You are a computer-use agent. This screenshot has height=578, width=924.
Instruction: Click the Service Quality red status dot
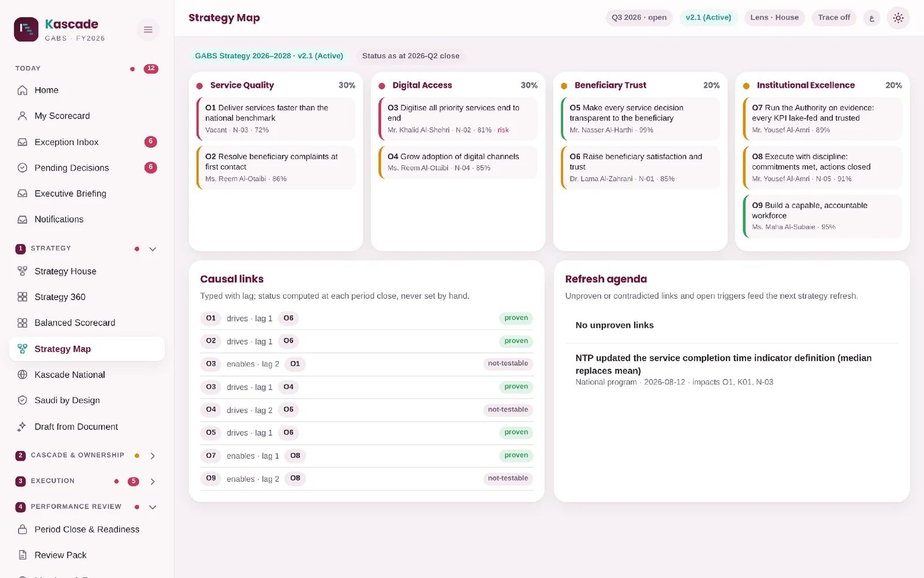coord(200,86)
